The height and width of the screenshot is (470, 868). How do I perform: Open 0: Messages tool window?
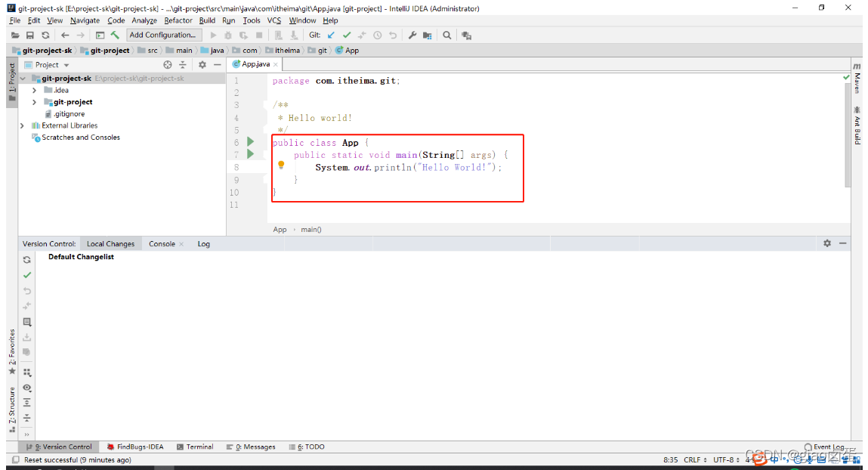tap(251, 447)
